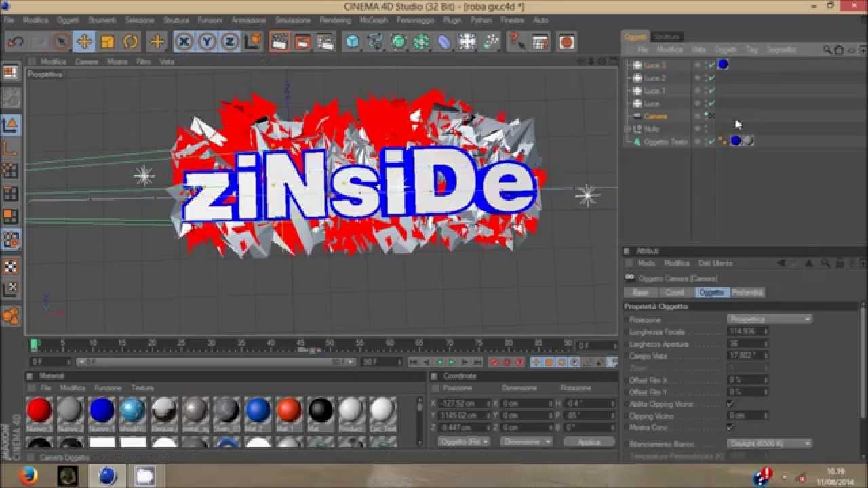Open the Simulazione menu
Image resolution: width=868 pixels, height=488 pixels.
pyautogui.click(x=293, y=20)
